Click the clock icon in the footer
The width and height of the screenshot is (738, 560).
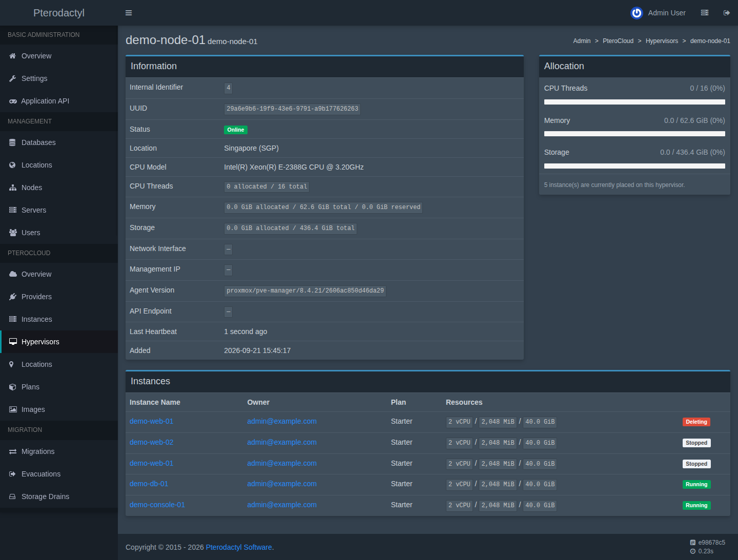pyautogui.click(x=693, y=551)
